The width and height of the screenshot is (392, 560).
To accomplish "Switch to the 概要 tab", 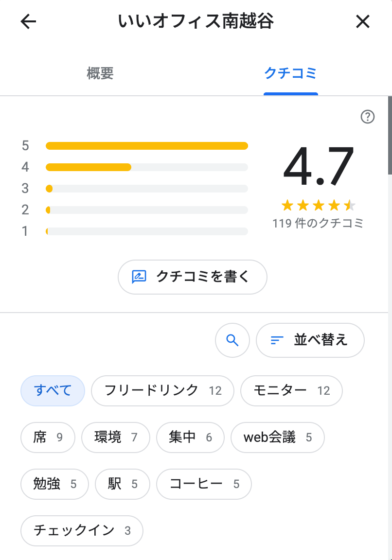I will [100, 73].
